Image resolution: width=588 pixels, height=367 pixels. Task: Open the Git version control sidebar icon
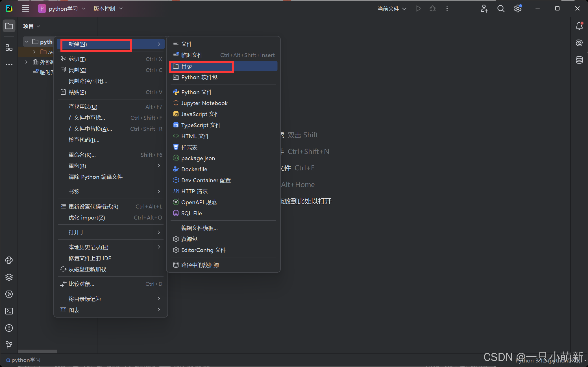point(9,345)
